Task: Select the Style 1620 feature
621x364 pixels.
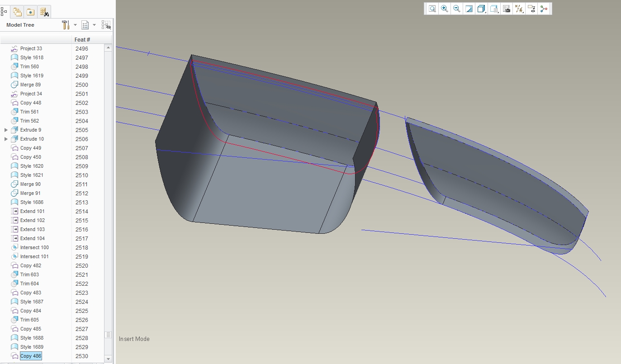Action: pyautogui.click(x=32, y=166)
